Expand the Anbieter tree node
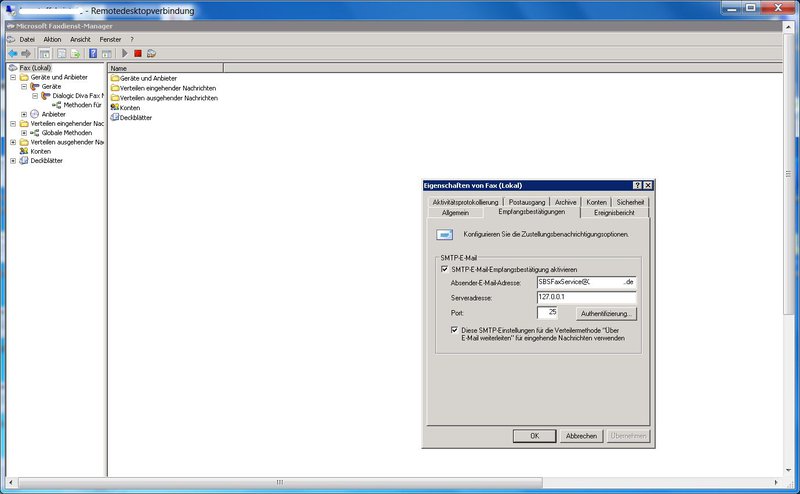The width and height of the screenshot is (800, 494). 23,114
